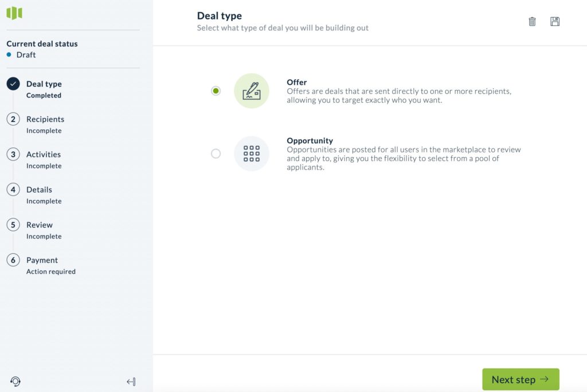Click the trash delete deal icon

pyautogui.click(x=532, y=22)
